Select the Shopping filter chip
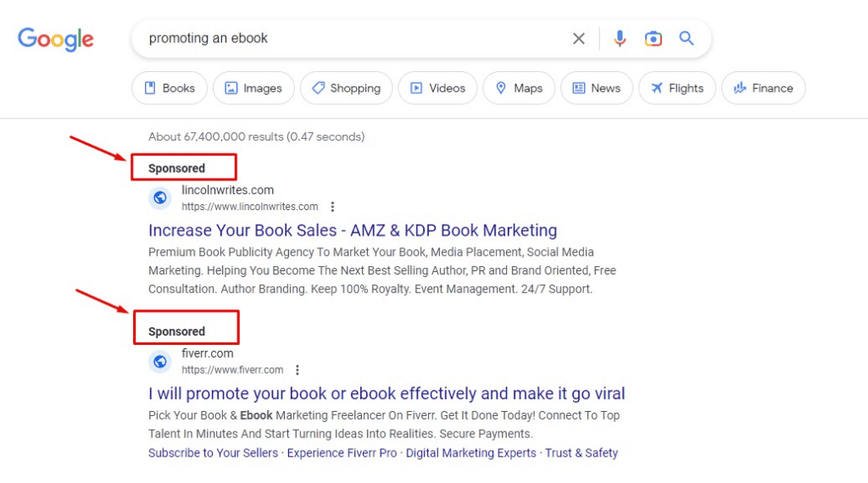 [x=346, y=88]
